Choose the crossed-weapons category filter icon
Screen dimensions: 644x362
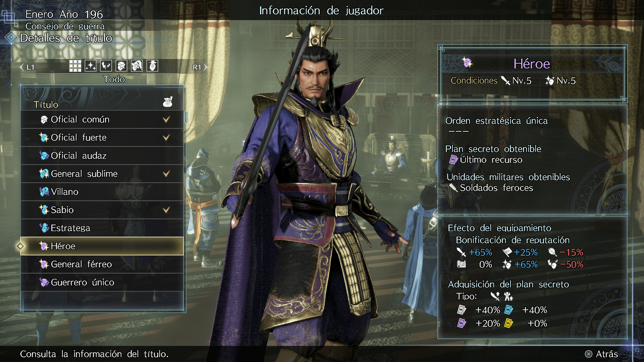106,66
